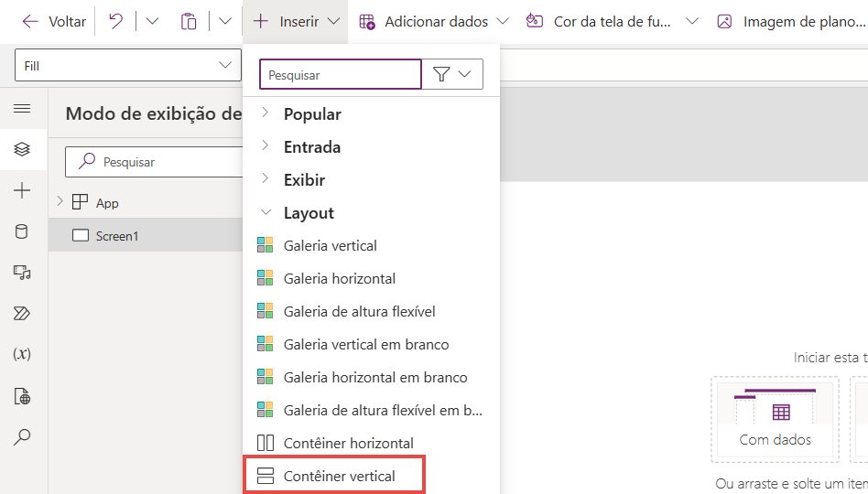This screenshot has height=494, width=868.
Task: Open the data cylinder icon in sidebar
Action: tap(22, 231)
